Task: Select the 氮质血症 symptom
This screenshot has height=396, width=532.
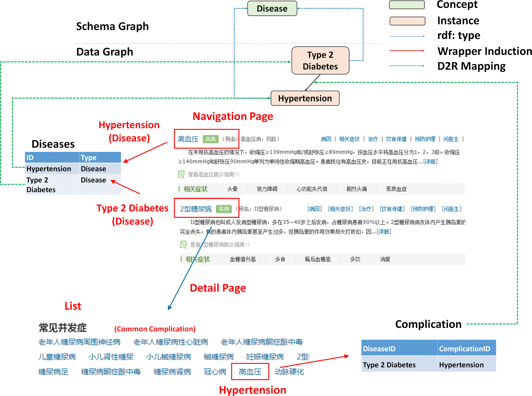Action: (396, 189)
